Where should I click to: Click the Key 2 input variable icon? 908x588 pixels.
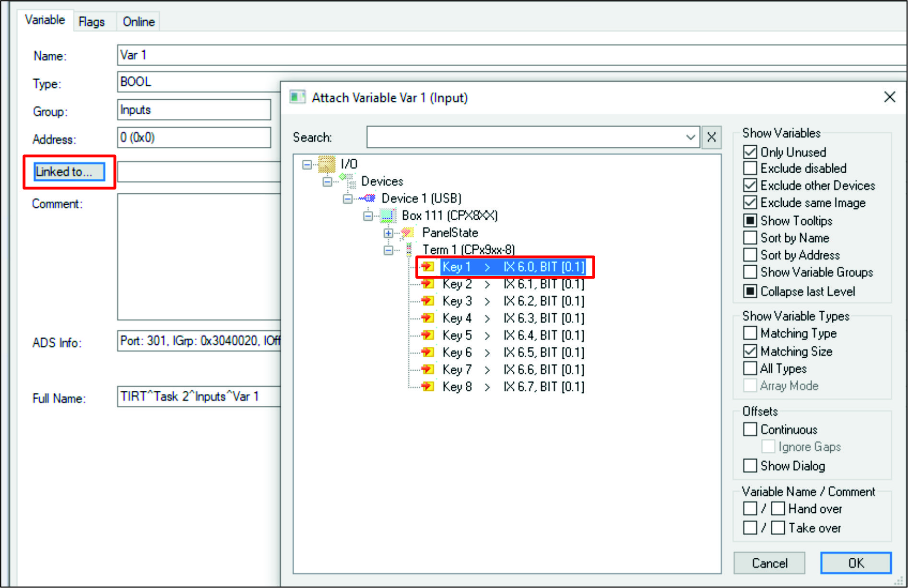427,284
